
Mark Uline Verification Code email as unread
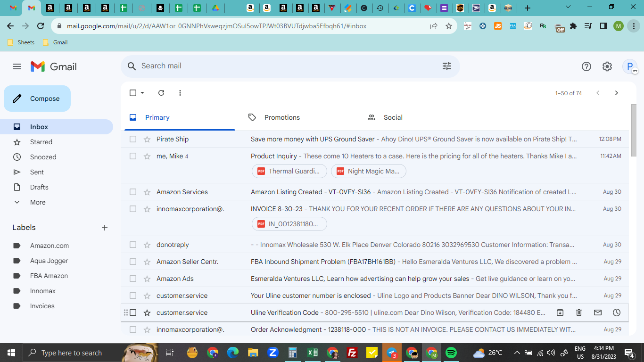pos(598,313)
